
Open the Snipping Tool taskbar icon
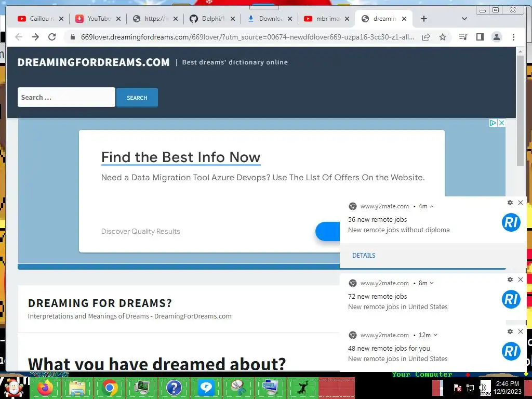click(238, 388)
